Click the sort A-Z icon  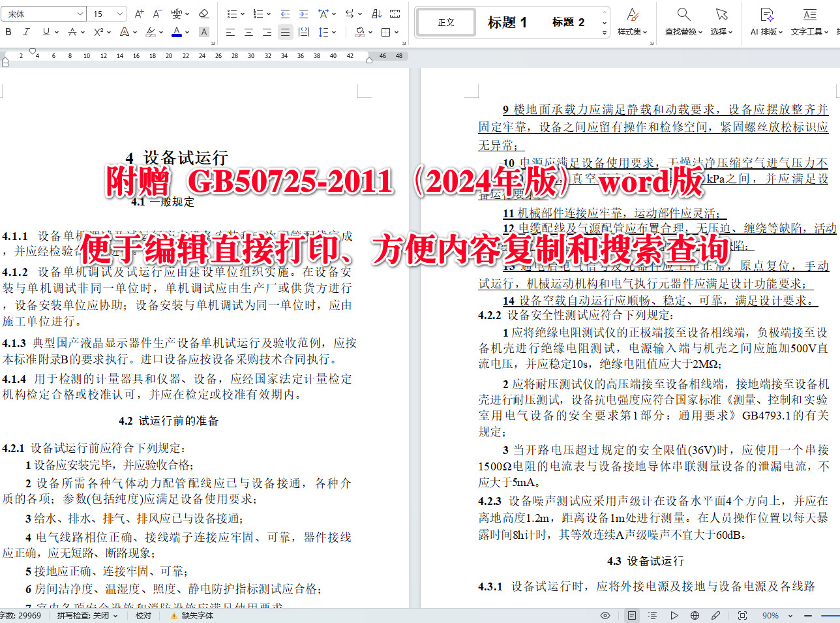[377, 14]
